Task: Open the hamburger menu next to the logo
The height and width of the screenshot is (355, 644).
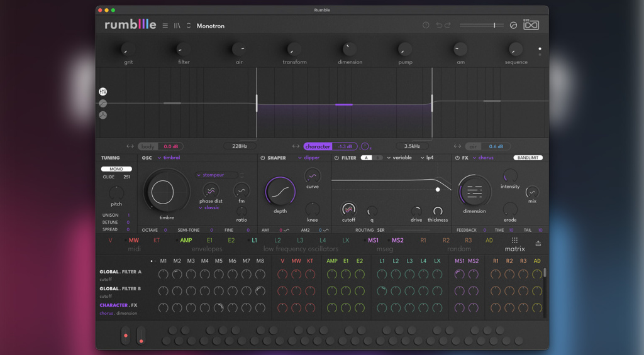Action: (165, 25)
